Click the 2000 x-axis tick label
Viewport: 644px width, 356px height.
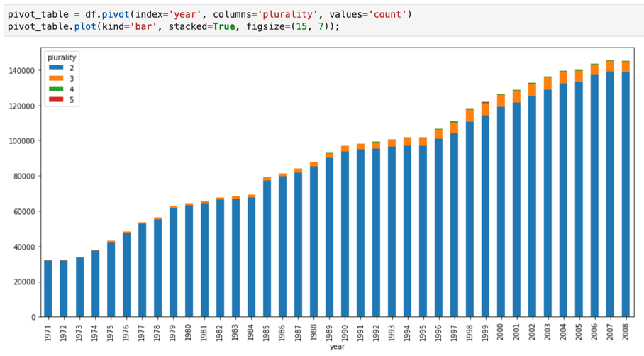point(501,330)
